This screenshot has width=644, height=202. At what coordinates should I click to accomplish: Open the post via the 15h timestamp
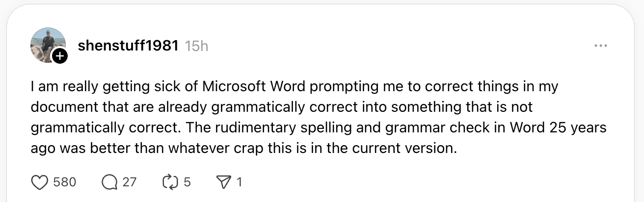197,46
